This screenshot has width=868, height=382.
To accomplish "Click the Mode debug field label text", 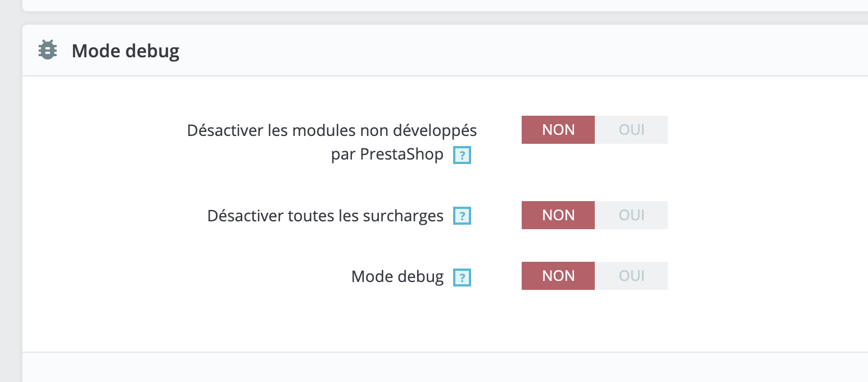I will point(397,276).
